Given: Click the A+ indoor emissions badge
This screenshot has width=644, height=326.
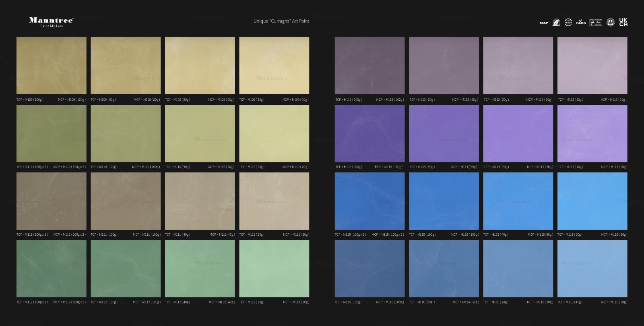Looking at the screenshot, I should click(596, 23).
